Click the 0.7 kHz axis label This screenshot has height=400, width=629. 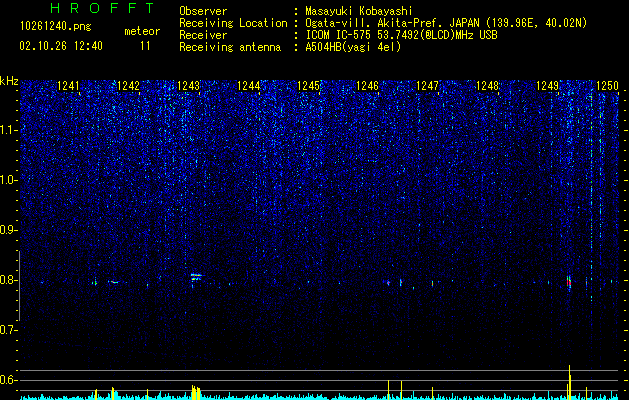9,330
